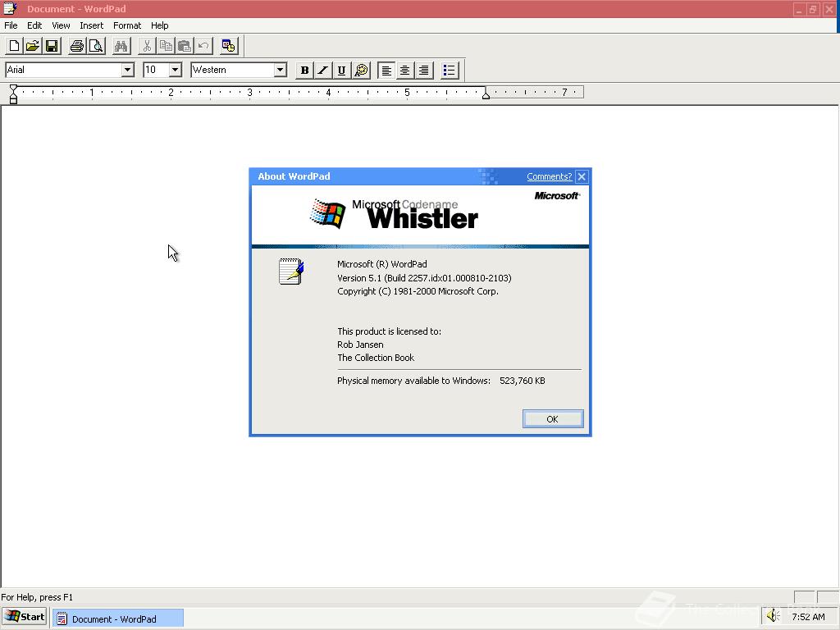
Task: Click the Find binoculars icon
Action: 121,46
